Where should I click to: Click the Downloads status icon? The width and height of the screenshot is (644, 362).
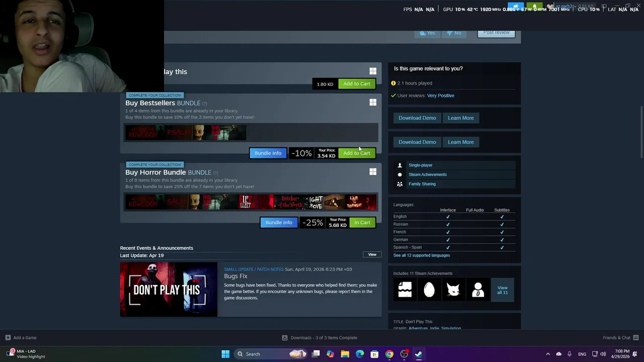point(285,338)
